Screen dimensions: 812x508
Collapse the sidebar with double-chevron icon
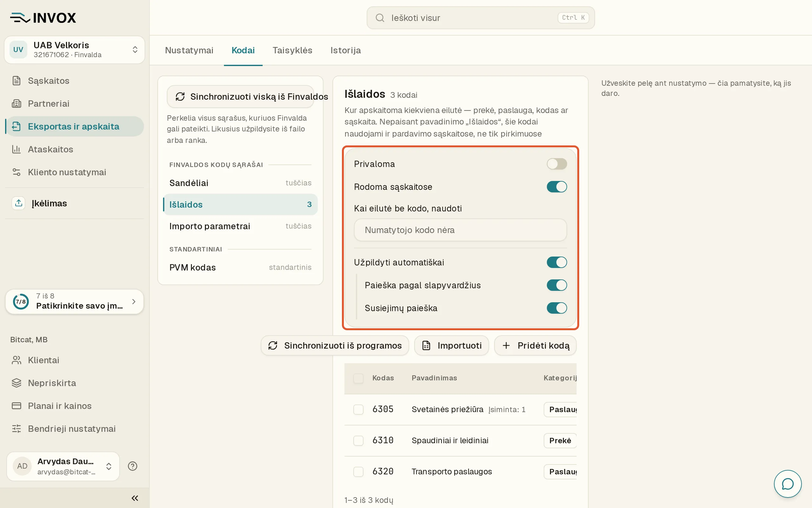click(x=135, y=498)
